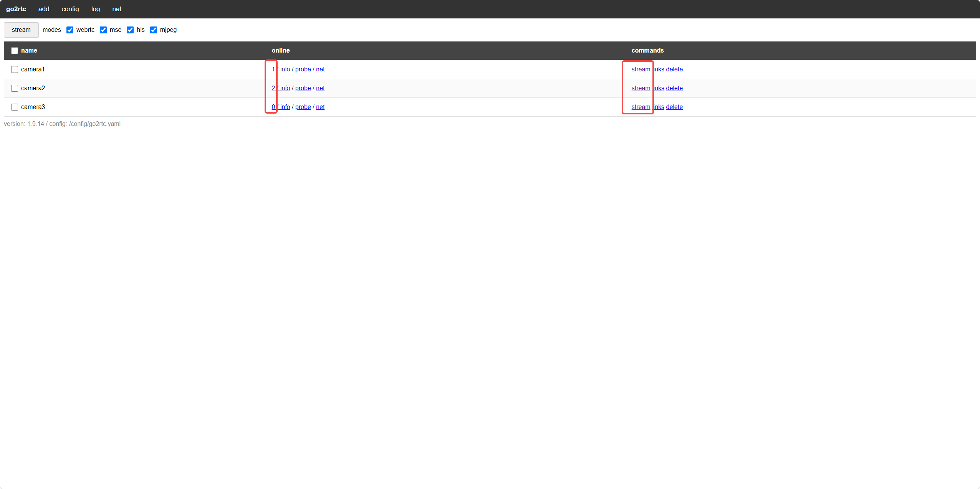
Task: Open stream link for camera1
Action: pyautogui.click(x=641, y=69)
